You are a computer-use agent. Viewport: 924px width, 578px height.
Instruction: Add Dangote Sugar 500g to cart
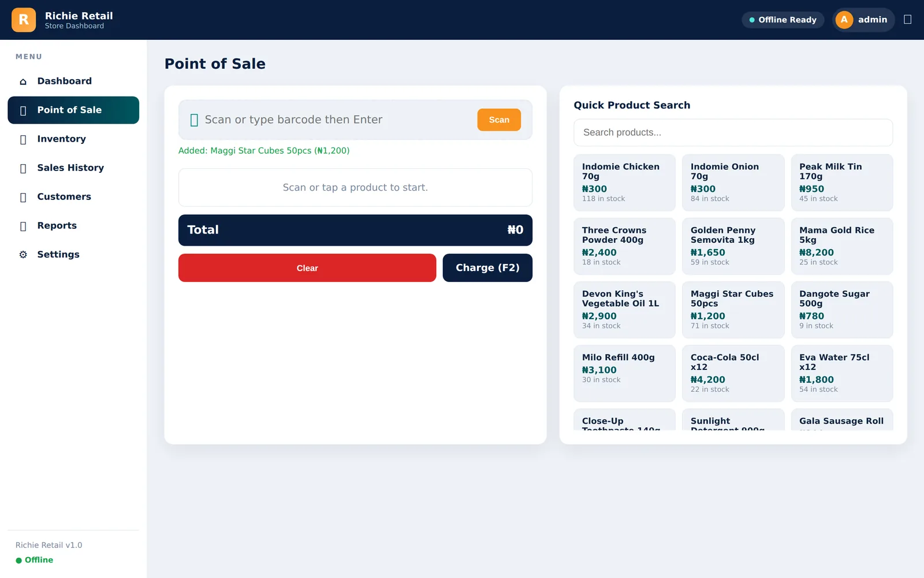pyautogui.click(x=842, y=310)
